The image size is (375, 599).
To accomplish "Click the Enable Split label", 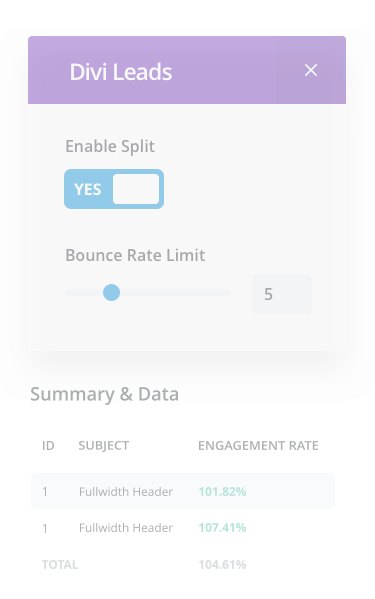I will coord(110,146).
